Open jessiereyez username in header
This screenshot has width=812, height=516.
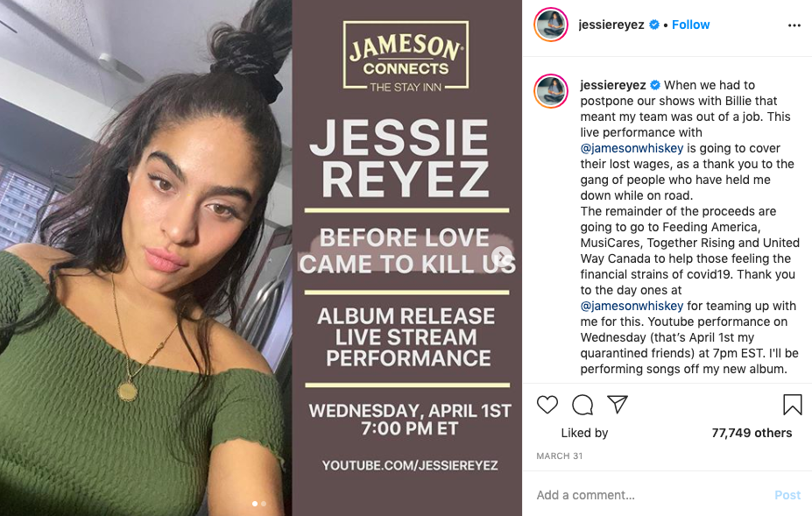click(611, 25)
